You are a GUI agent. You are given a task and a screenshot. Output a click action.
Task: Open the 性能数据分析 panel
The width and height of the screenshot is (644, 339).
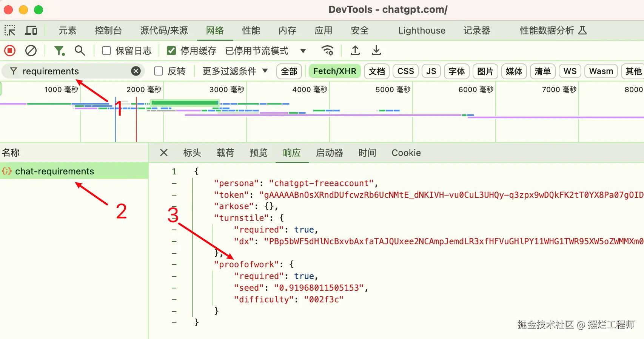[x=547, y=30]
